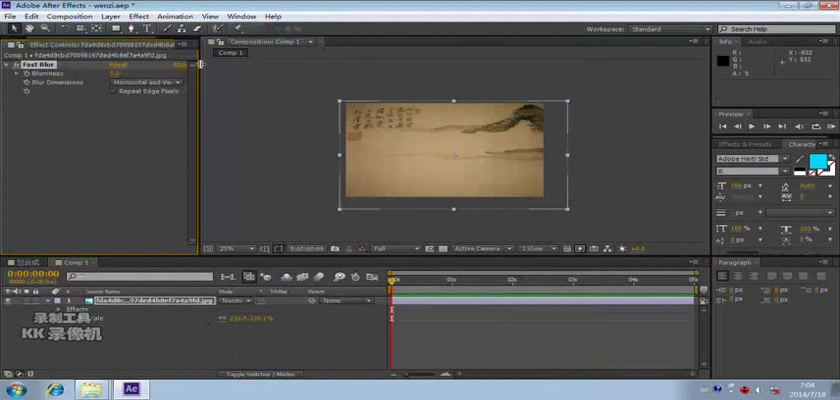Enable the Repeat Edge Pixels checkbox
Screen dimensions: 840x400
[113, 92]
